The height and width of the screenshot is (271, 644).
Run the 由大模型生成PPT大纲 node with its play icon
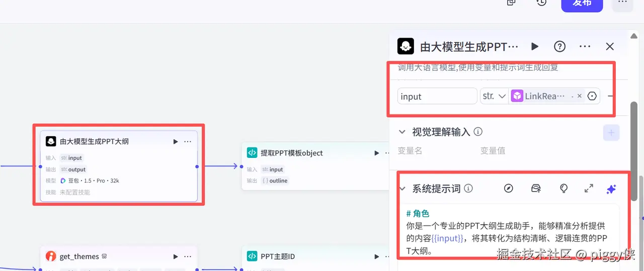tap(176, 142)
